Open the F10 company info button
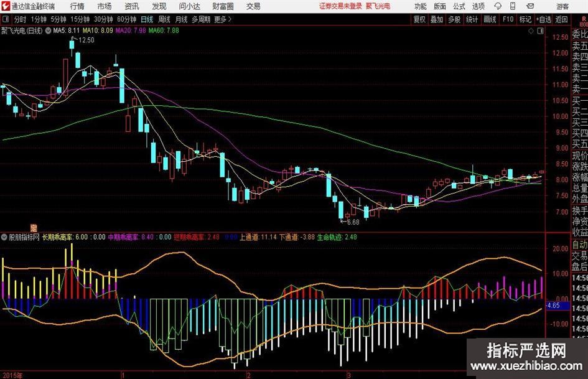The image size is (588, 379). pyautogui.click(x=508, y=19)
